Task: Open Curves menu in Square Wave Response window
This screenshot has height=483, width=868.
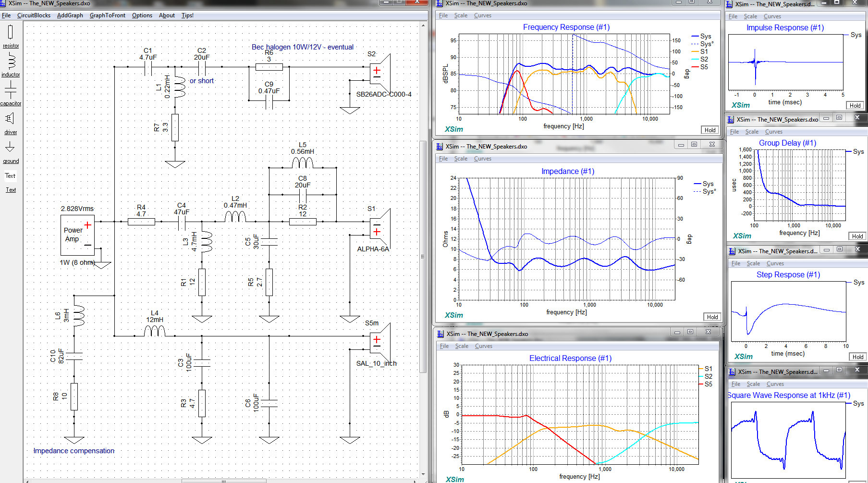Action: (x=775, y=384)
